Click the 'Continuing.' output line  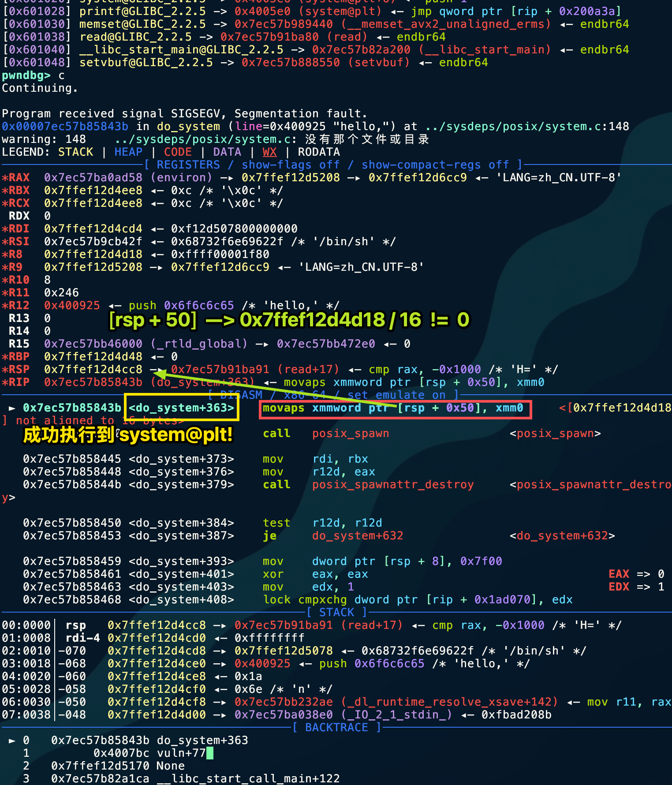click(40, 88)
